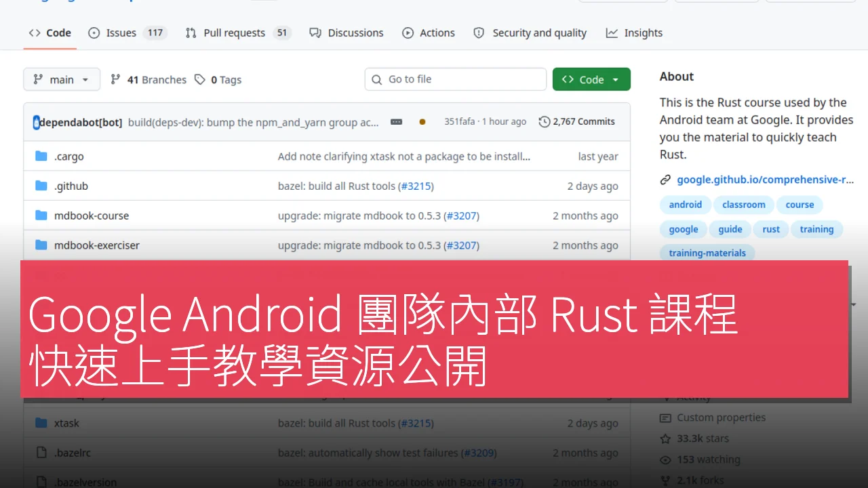This screenshot has width=868, height=488.
Task: Expand commit message ellipsis button
Action: (397, 122)
